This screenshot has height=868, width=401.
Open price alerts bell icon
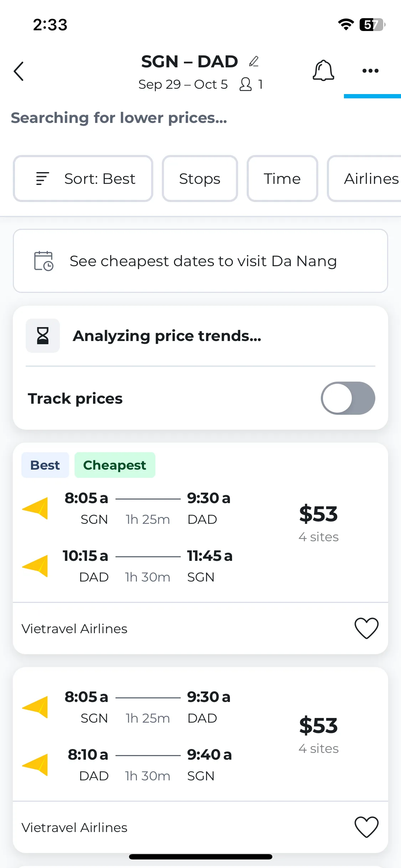click(x=323, y=70)
